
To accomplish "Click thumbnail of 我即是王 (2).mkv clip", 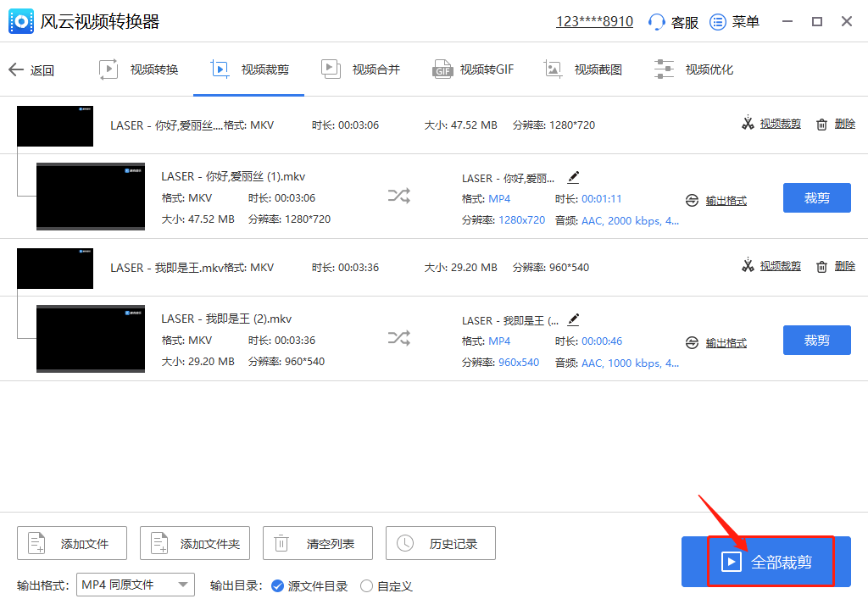I will [x=90, y=339].
